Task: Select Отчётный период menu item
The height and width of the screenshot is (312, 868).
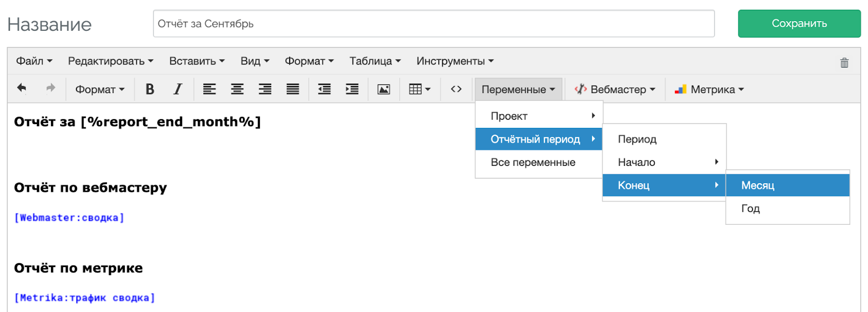Action: pyautogui.click(x=539, y=139)
